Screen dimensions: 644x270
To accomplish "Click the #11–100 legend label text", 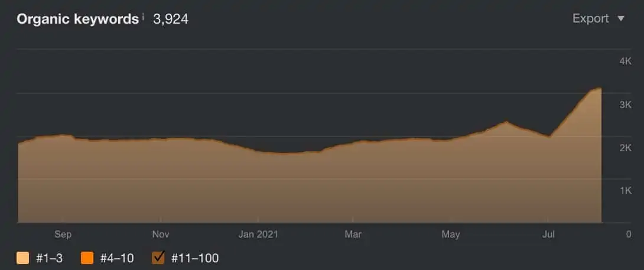I will pyautogui.click(x=194, y=258).
